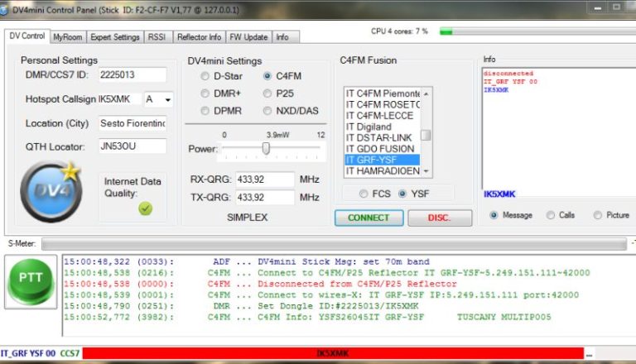Go to the FW Update tab
This screenshot has height=364, width=636.
[248, 37]
